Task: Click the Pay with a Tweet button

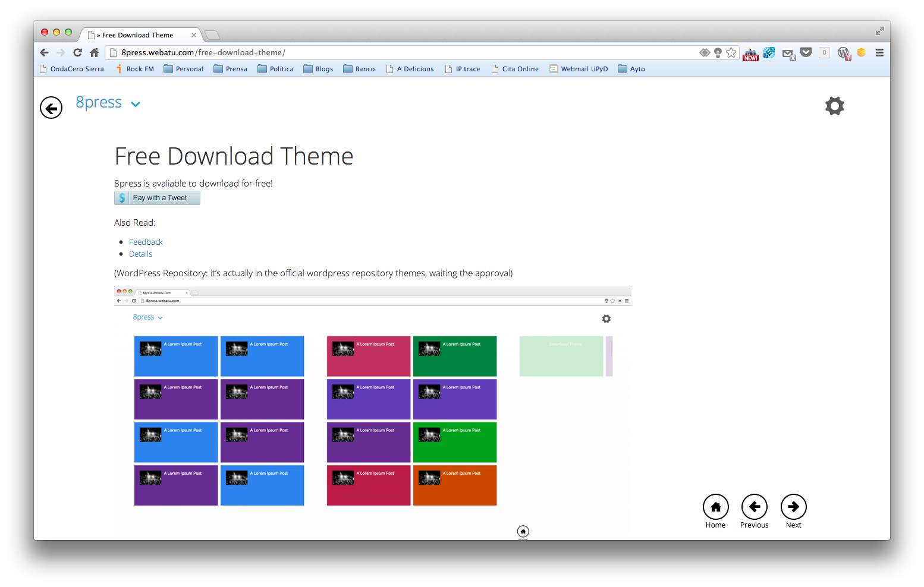Action: point(157,198)
